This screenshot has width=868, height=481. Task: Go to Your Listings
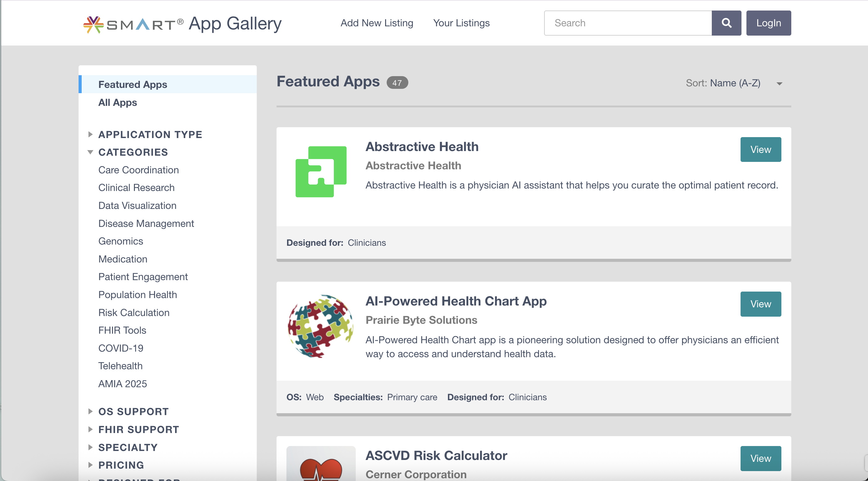pyautogui.click(x=461, y=23)
